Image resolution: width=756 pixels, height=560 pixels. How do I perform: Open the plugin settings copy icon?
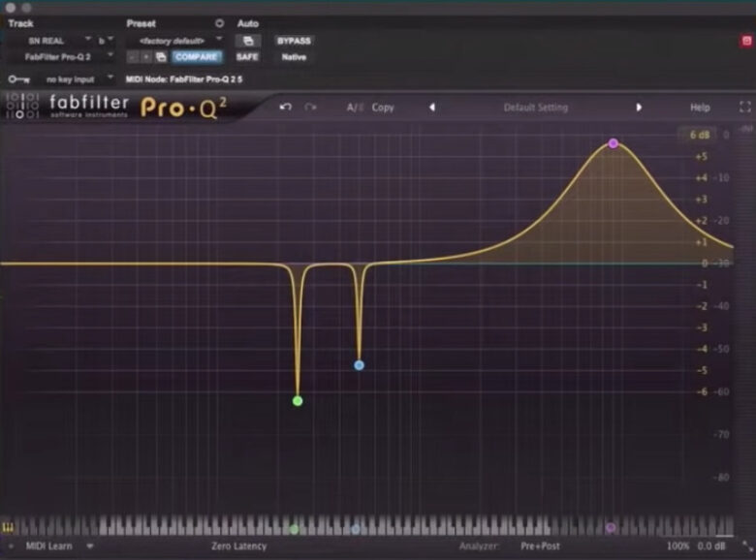[x=161, y=57]
